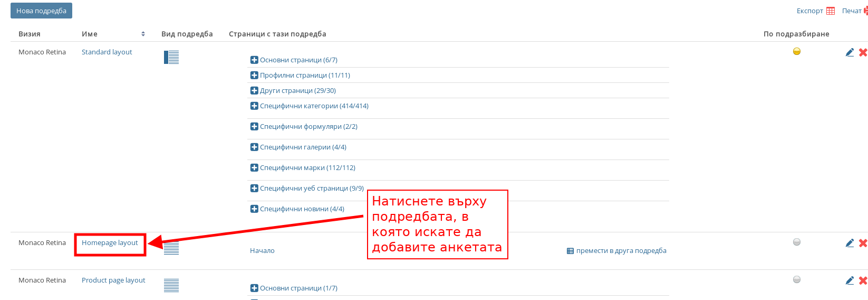Sort the table by Име column
This screenshot has height=300, width=868.
pos(143,34)
